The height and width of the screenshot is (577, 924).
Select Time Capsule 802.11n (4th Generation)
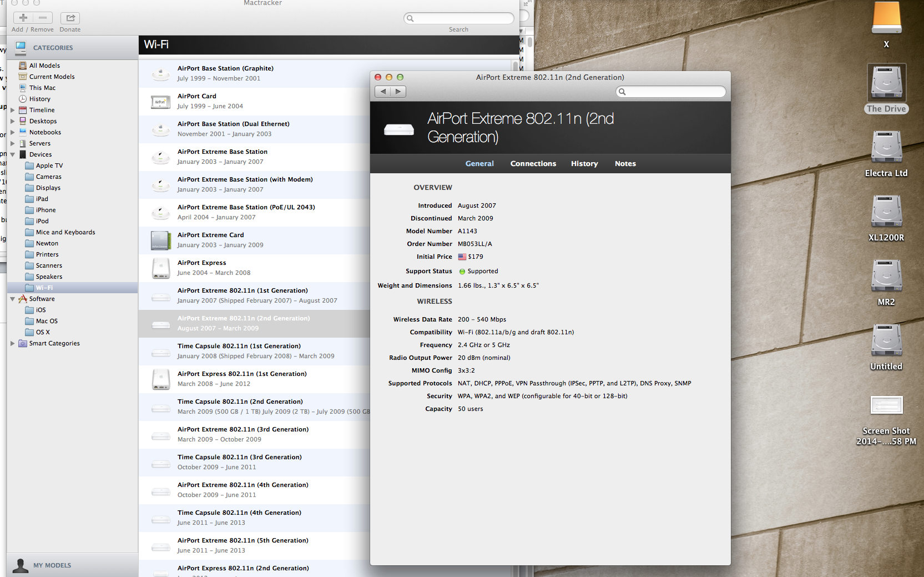254,518
